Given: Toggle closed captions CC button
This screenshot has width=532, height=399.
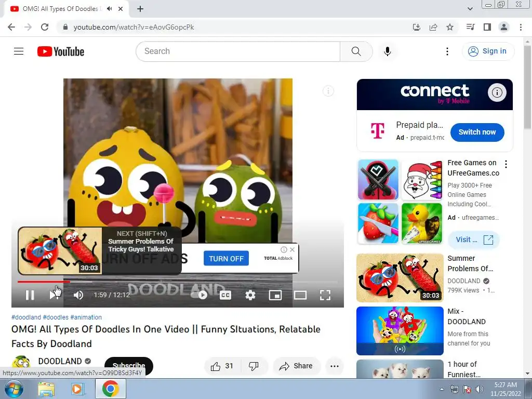Looking at the screenshot, I should 225,295.
